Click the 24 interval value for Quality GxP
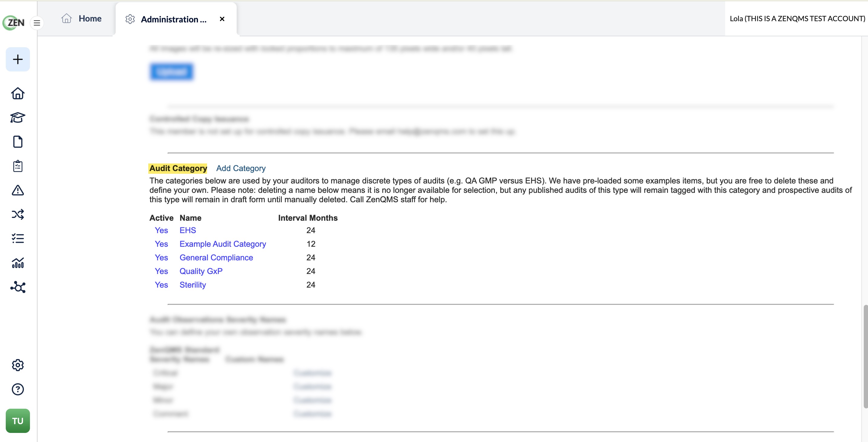Viewport: 868px width, 442px height. [x=311, y=271]
